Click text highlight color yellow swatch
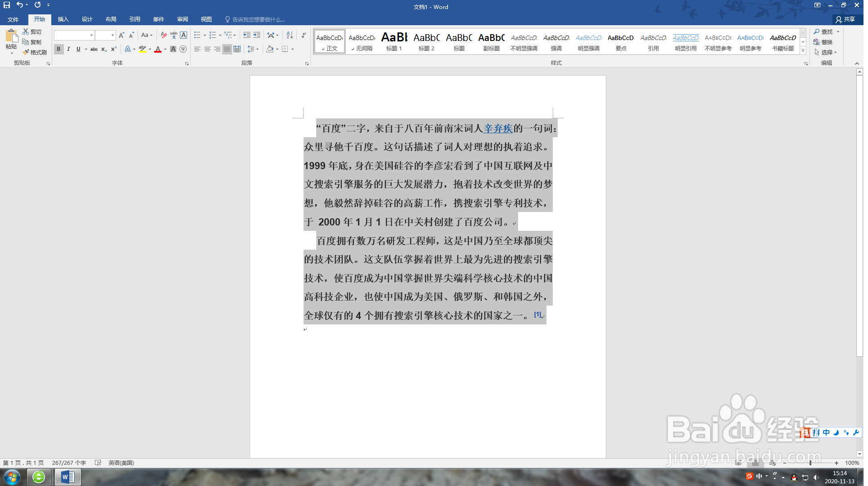Image resolution: width=868 pixels, height=486 pixels. [x=143, y=49]
